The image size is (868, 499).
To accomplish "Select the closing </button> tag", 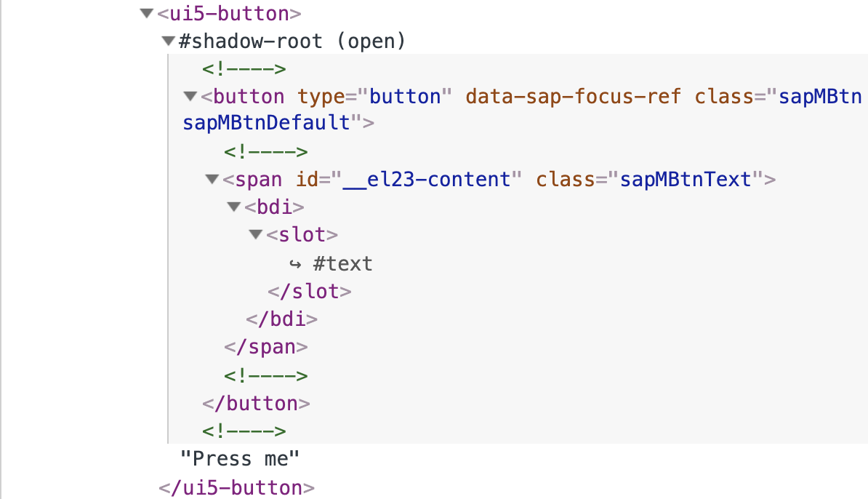I will 256,403.
